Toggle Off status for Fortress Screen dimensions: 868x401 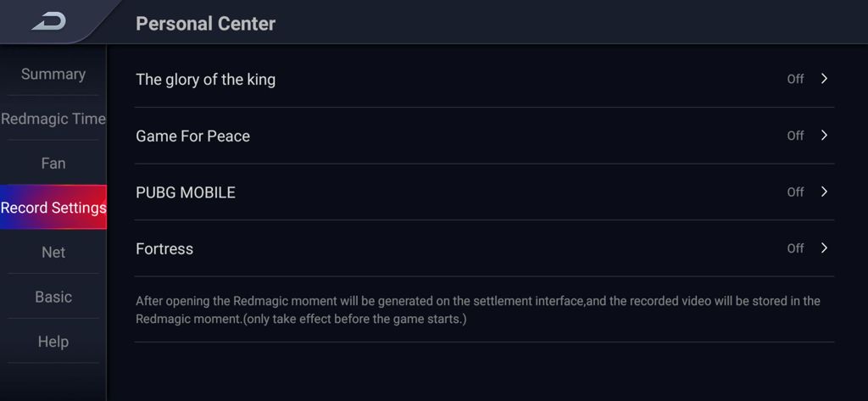point(795,248)
